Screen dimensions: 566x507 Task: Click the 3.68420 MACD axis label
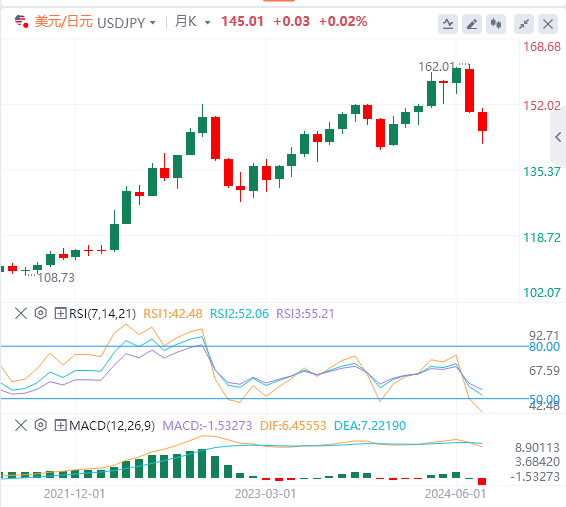click(x=537, y=462)
